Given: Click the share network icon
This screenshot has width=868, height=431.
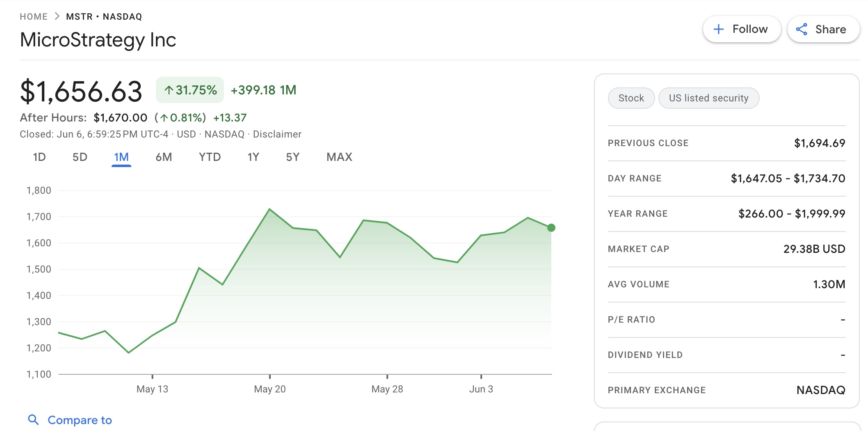Looking at the screenshot, I should 802,29.
